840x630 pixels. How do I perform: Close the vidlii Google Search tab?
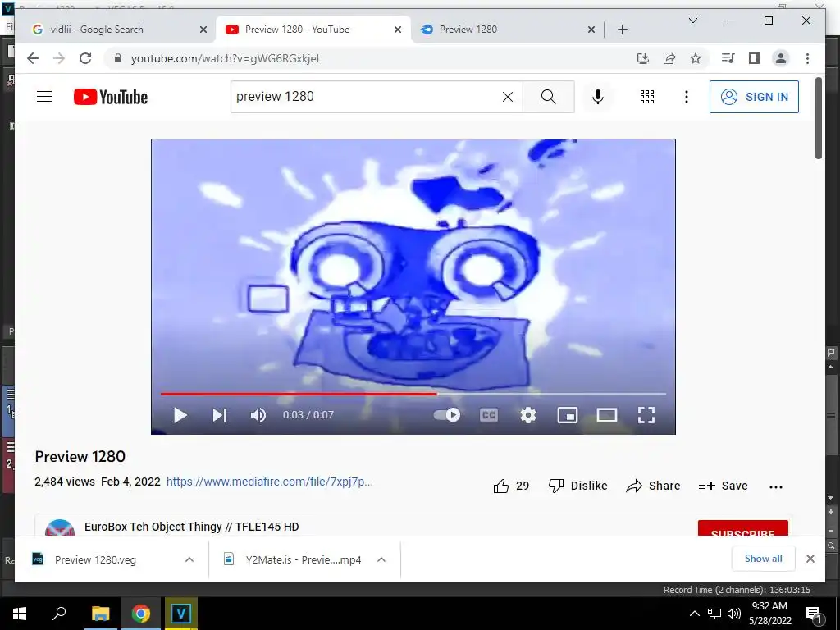pos(203,30)
